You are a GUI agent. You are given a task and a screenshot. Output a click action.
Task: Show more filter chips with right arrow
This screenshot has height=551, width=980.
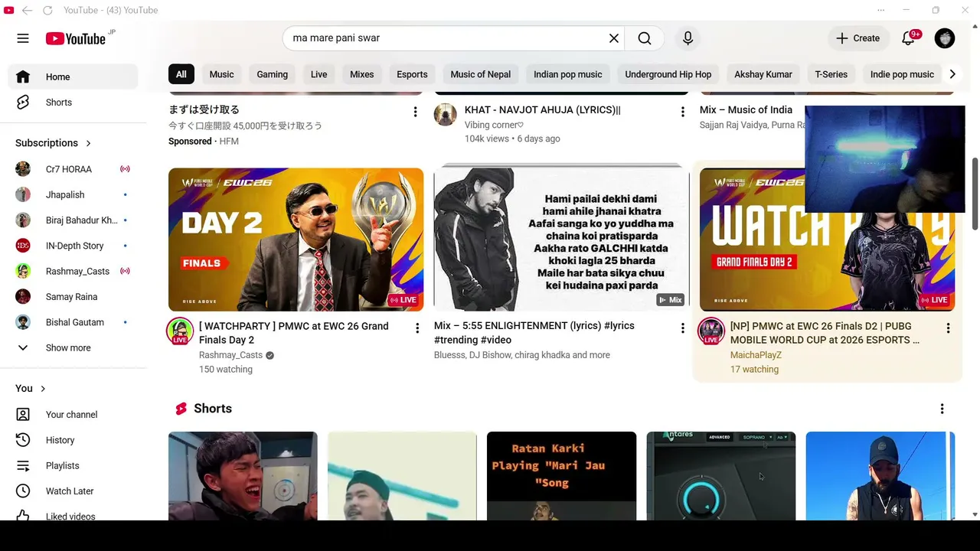pos(952,74)
